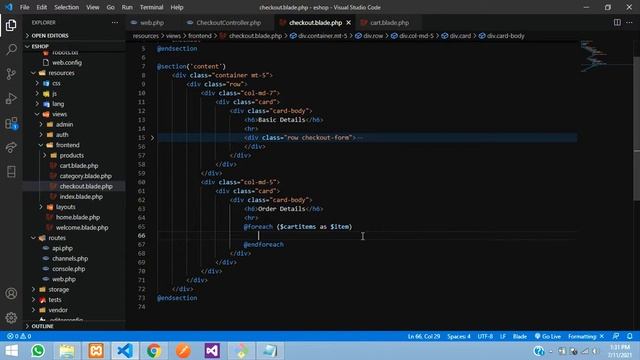Collapse the resources folder

click(61, 73)
